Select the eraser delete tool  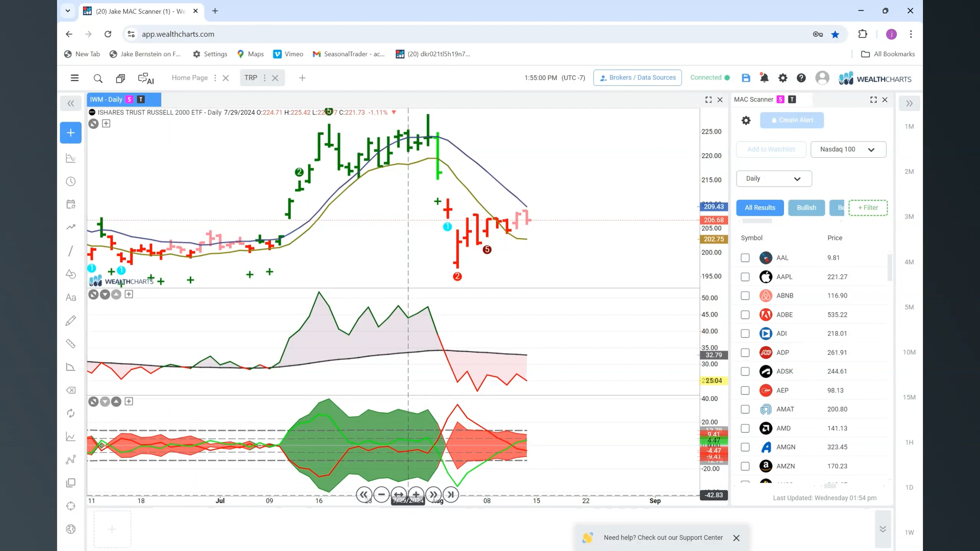coord(71,390)
